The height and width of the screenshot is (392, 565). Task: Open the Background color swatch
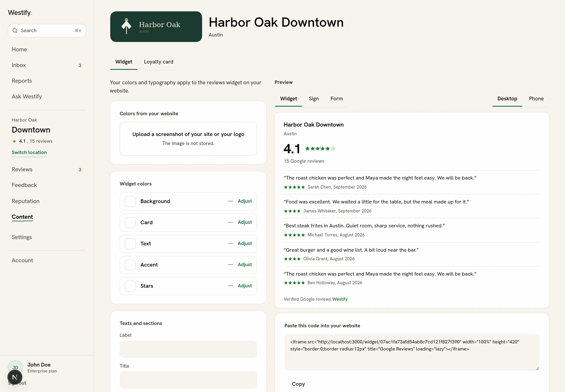130,201
